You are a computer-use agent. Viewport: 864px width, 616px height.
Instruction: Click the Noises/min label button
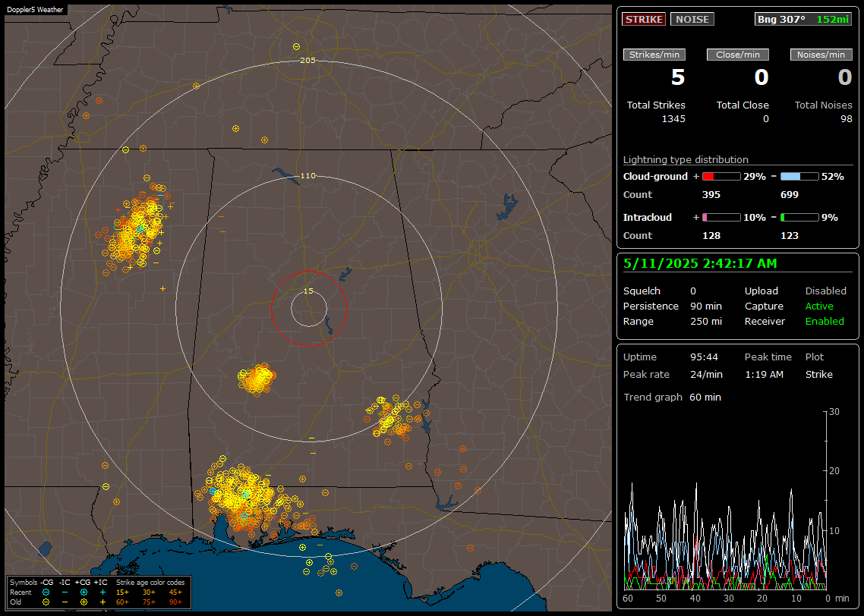(x=821, y=55)
